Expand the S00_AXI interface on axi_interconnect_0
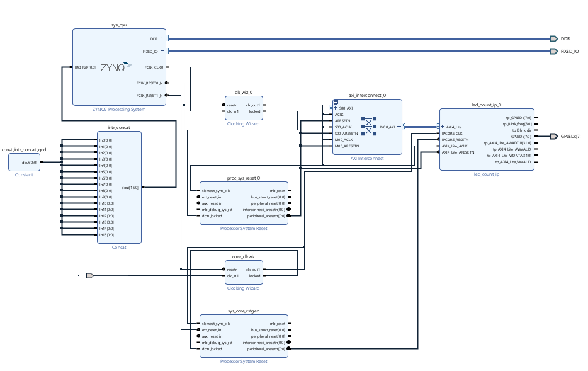This screenshot has width=588, height=371. [x=336, y=108]
